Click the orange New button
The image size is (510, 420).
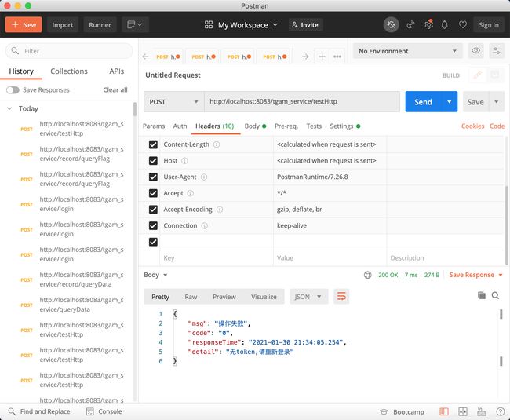24,24
